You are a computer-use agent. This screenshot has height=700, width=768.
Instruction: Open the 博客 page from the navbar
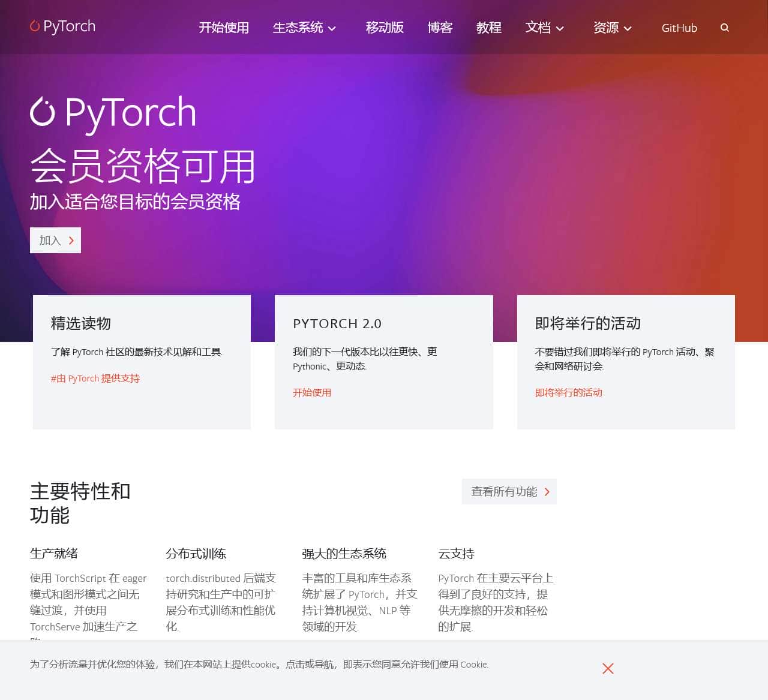(x=440, y=28)
